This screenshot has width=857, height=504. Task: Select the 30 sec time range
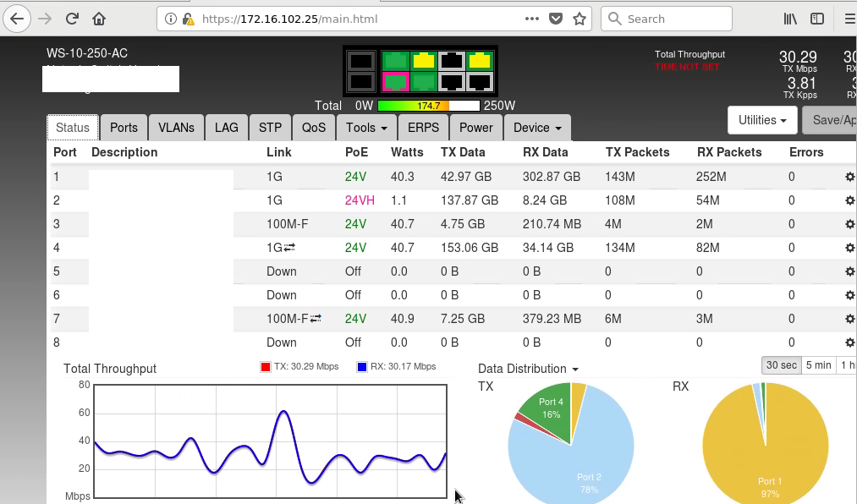782,365
